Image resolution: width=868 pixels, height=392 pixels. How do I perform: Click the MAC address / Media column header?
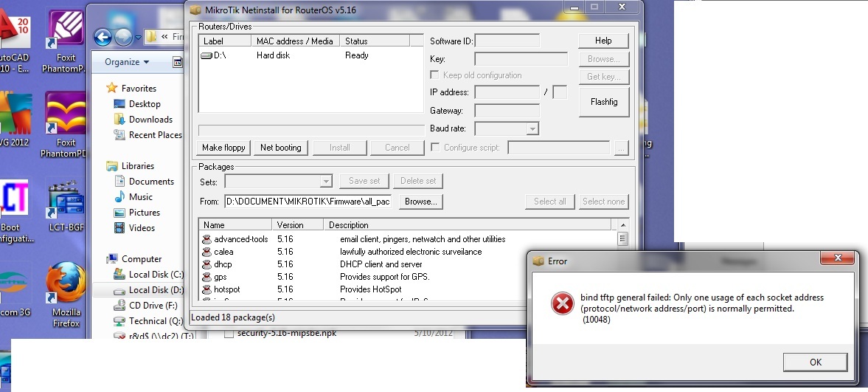click(295, 41)
